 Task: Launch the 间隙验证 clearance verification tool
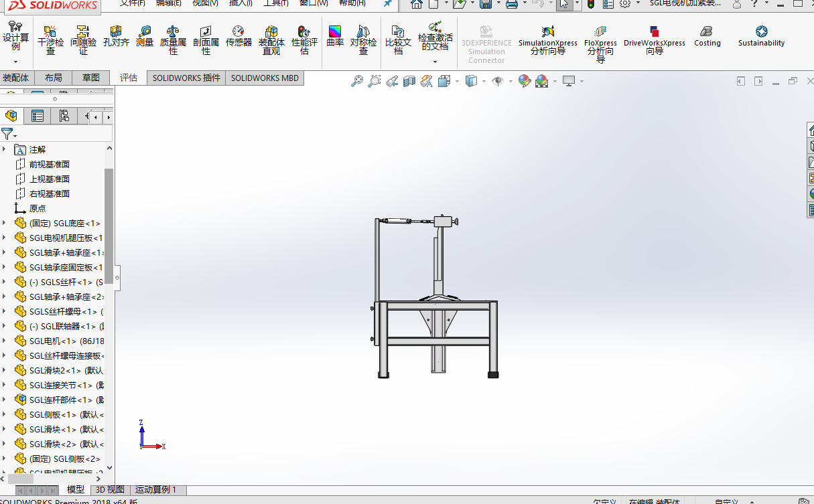pyautogui.click(x=83, y=39)
